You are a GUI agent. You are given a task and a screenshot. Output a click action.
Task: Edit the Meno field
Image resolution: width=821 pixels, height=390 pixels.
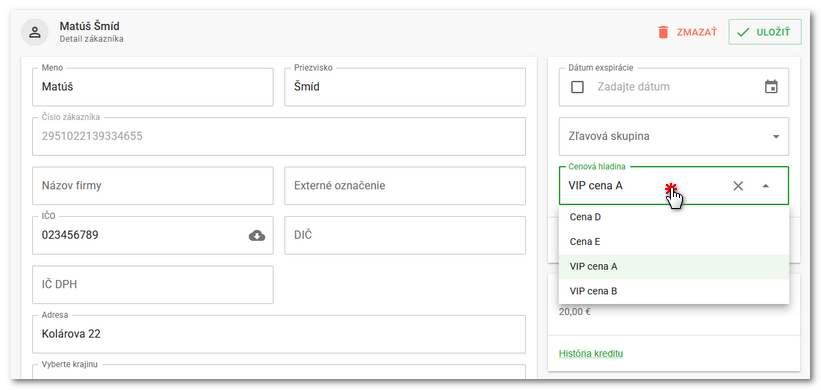tap(152, 87)
